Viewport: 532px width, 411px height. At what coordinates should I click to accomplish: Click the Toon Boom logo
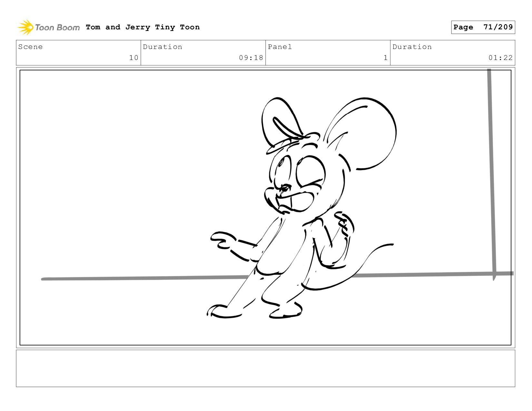click(48, 27)
